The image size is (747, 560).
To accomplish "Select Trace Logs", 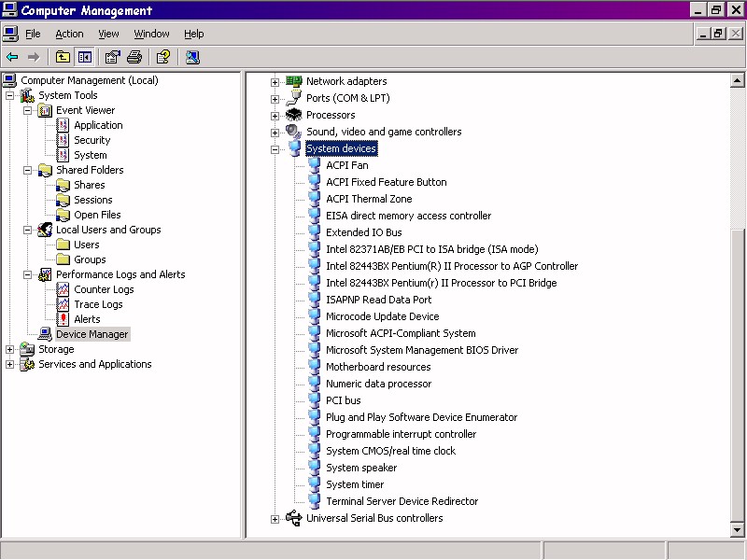I will [x=98, y=304].
